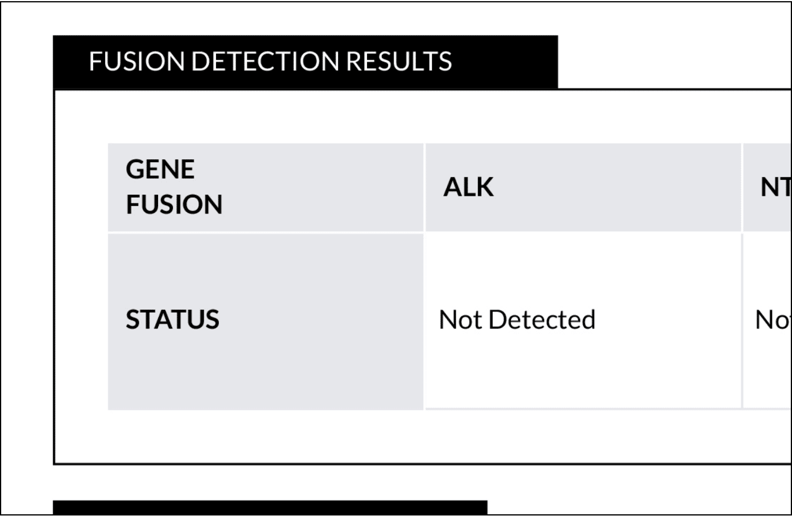Click the STATUS row label
The width and height of the screenshot is (792, 532).
point(172,320)
